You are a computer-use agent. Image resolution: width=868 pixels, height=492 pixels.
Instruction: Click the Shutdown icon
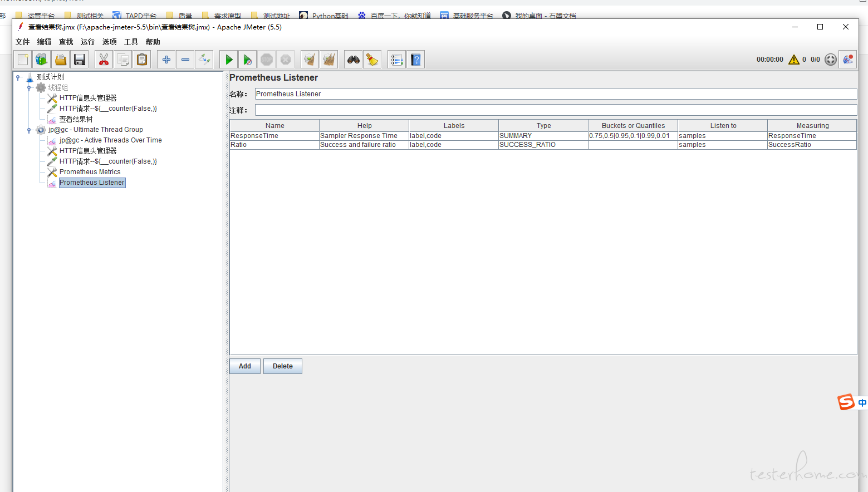click(286, 60)
